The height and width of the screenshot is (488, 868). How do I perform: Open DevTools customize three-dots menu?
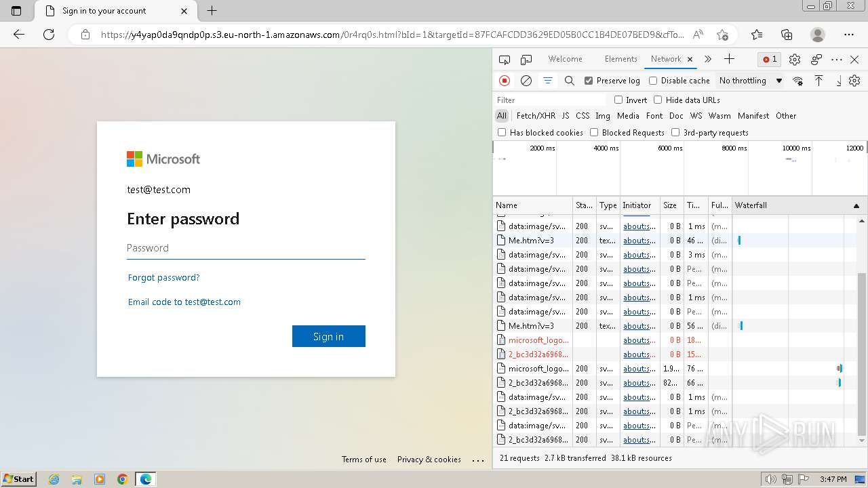[837, 60]
